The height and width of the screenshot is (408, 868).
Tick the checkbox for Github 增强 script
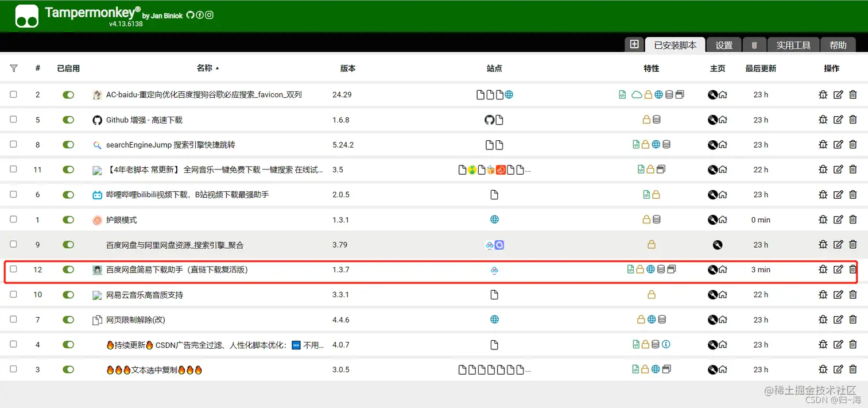pyautogui.click(x=13, y=119)
